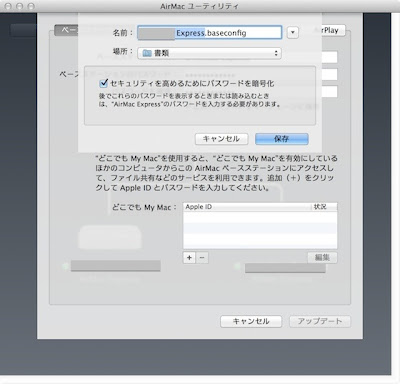Select the documents folder icon in location popup

click(x=147, y=53)
